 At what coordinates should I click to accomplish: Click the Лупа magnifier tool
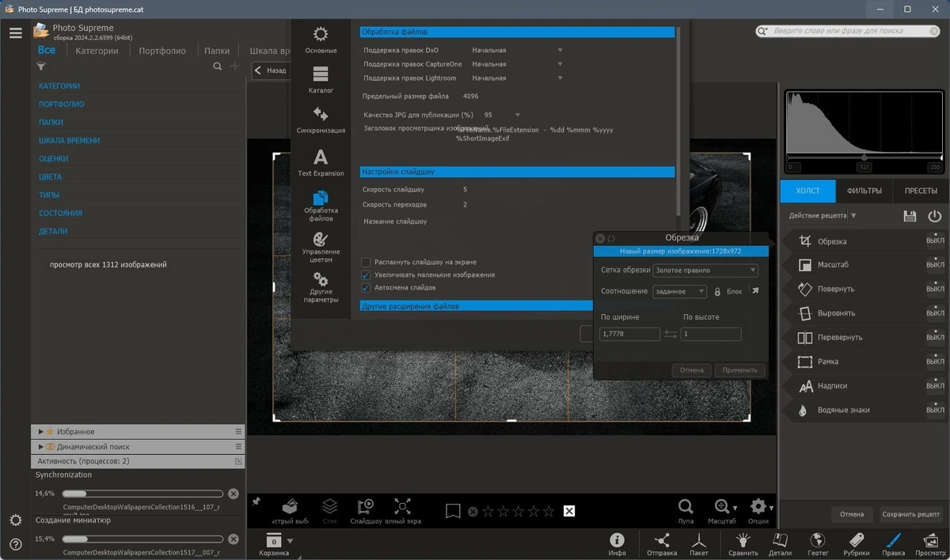point(686,512)
